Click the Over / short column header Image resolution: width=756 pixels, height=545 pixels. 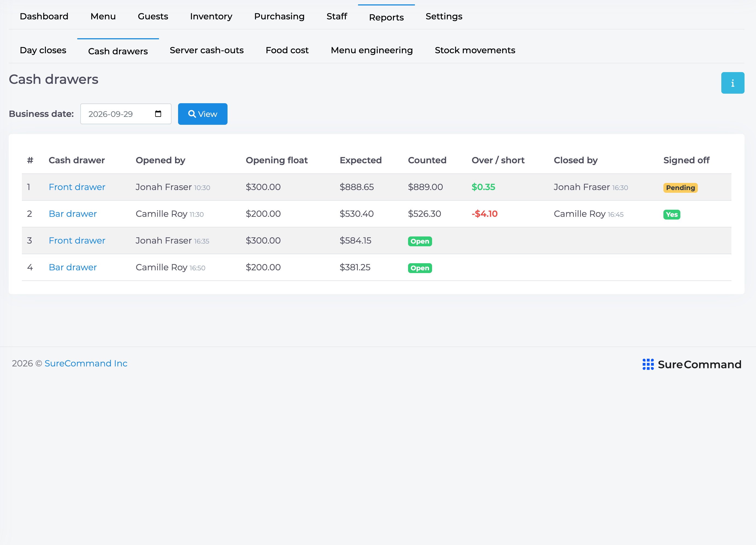point(498,160)
